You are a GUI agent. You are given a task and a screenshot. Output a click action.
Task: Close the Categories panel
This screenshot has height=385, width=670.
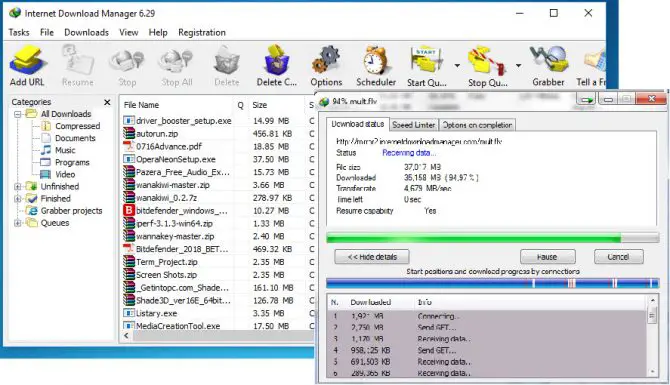coord(107,102)
